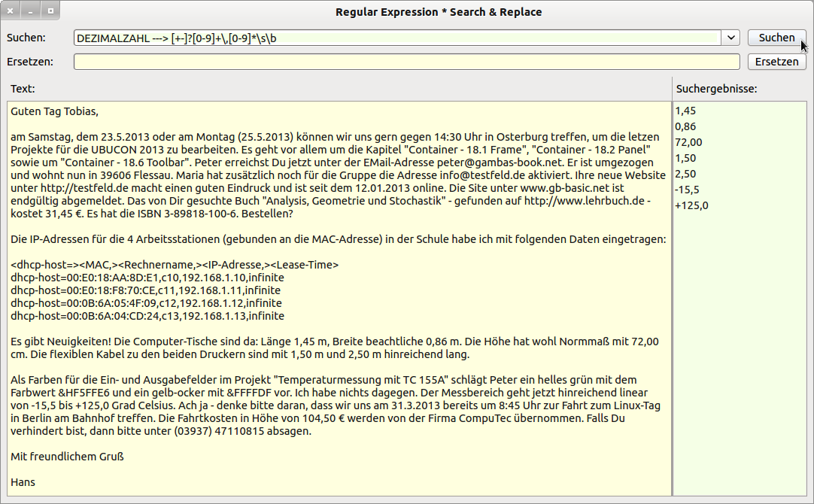814x504 pixels.
Task: Click the -15,5 search result
Action: tap(686, 190)
